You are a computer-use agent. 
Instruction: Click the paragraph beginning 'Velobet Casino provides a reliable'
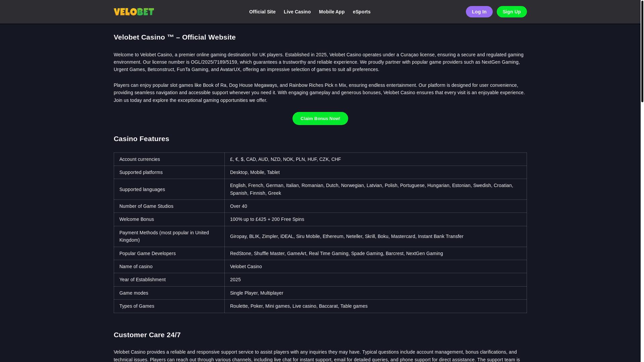coord(320,356)
